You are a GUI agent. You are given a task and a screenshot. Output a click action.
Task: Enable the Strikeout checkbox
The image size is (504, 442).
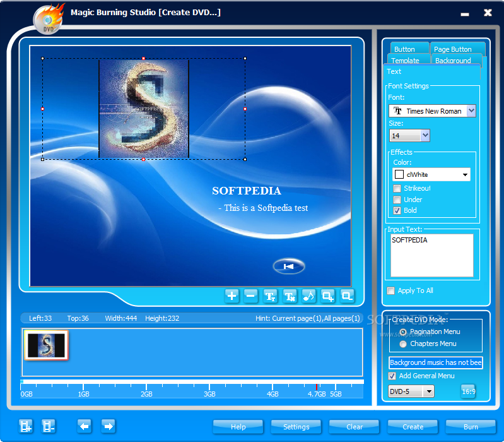pyautogui.click(x=397, y=189)
